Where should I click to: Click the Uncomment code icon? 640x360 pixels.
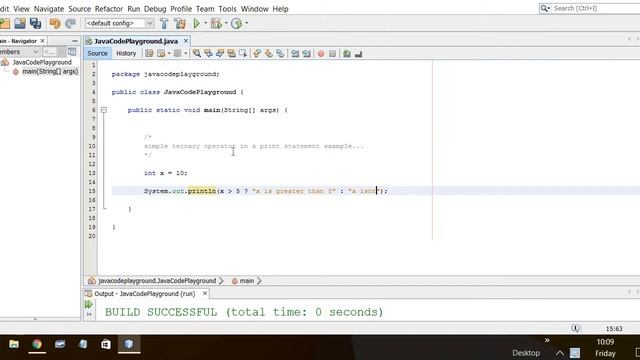358,53
